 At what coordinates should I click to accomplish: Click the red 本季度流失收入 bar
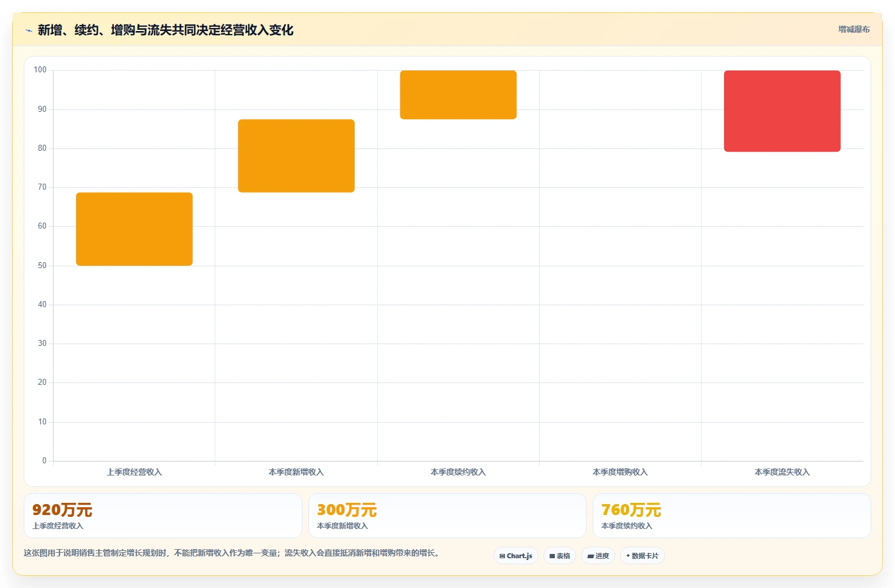[x=782, y=111]
